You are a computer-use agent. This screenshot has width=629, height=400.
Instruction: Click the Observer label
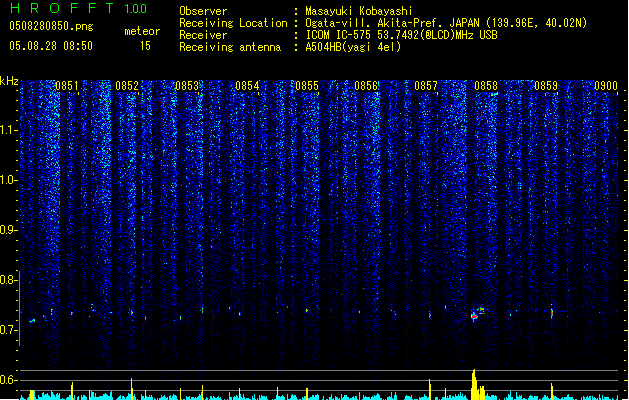203,11
